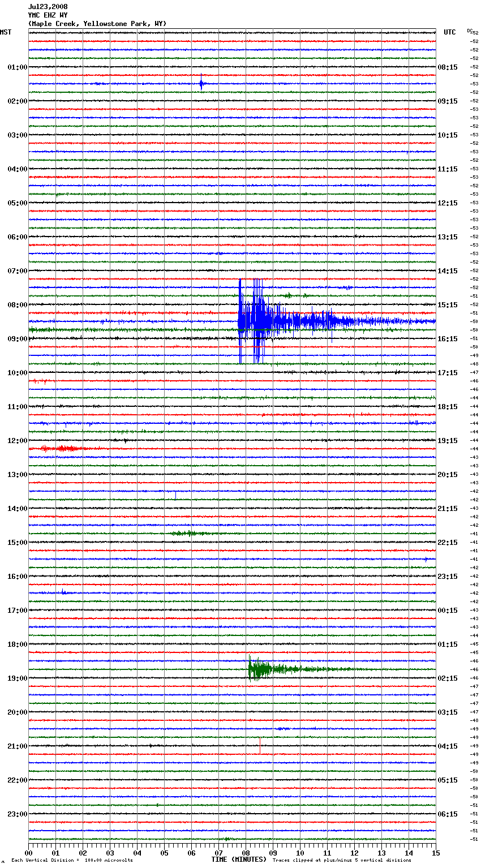
Task: Click minute tick 10 on time axis
Action: click(300, 853)
